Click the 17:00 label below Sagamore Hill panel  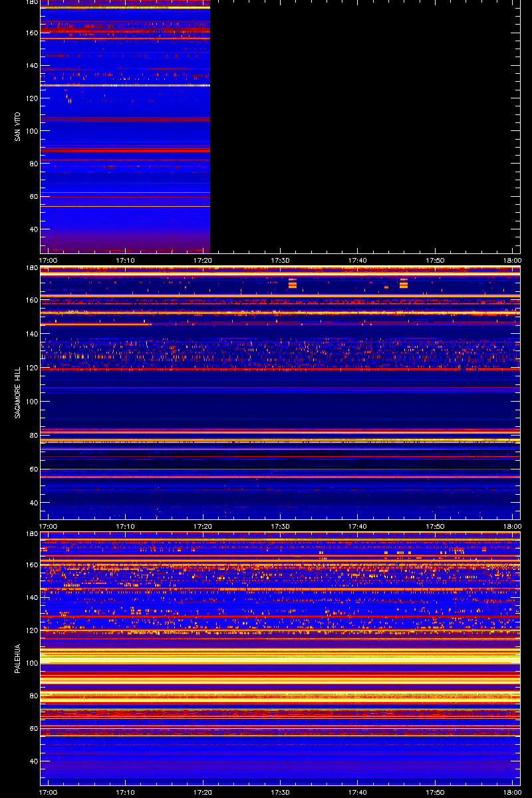click(x=48, y=527)
